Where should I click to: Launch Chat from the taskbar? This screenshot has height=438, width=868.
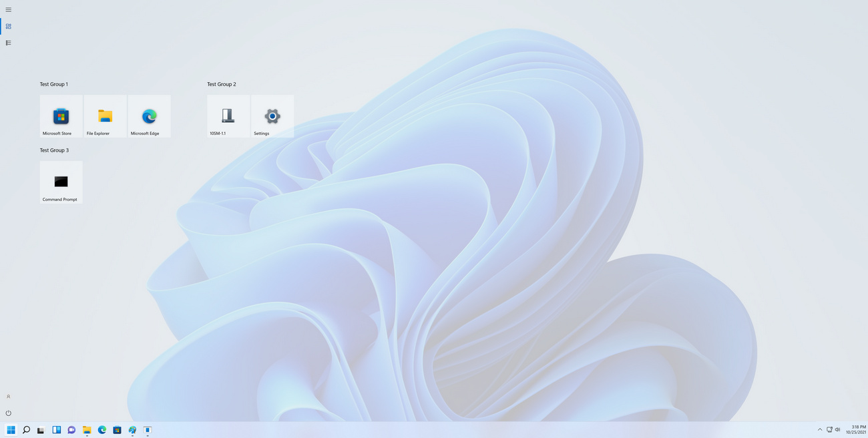click(71, 430)
